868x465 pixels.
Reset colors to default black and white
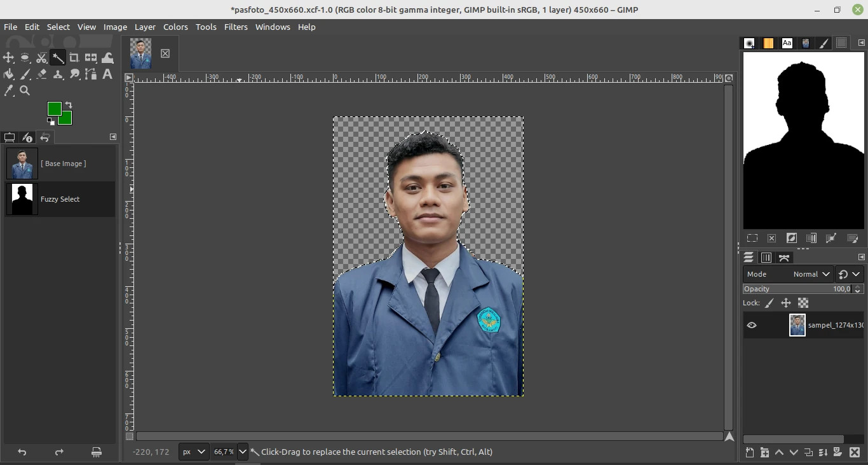tap(51, 121)
